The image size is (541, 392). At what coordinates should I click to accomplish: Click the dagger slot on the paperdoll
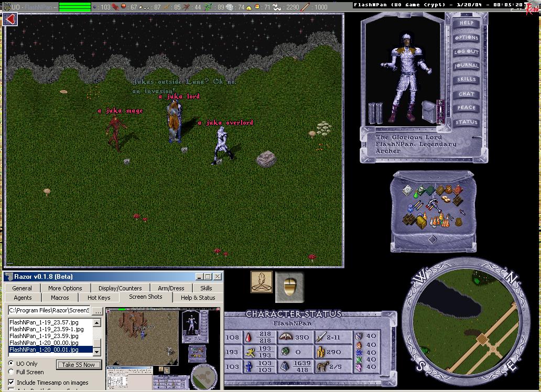click(440, 112)
